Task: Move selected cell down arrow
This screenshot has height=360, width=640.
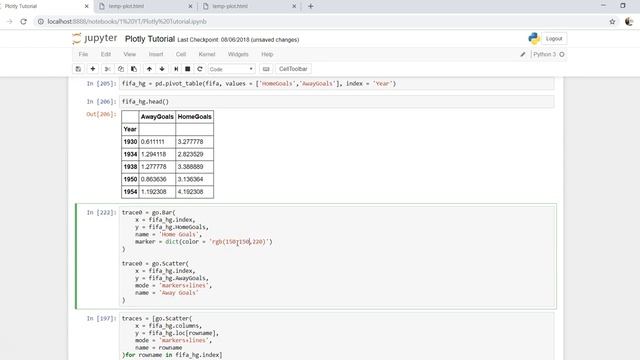Action: point(162,69)
